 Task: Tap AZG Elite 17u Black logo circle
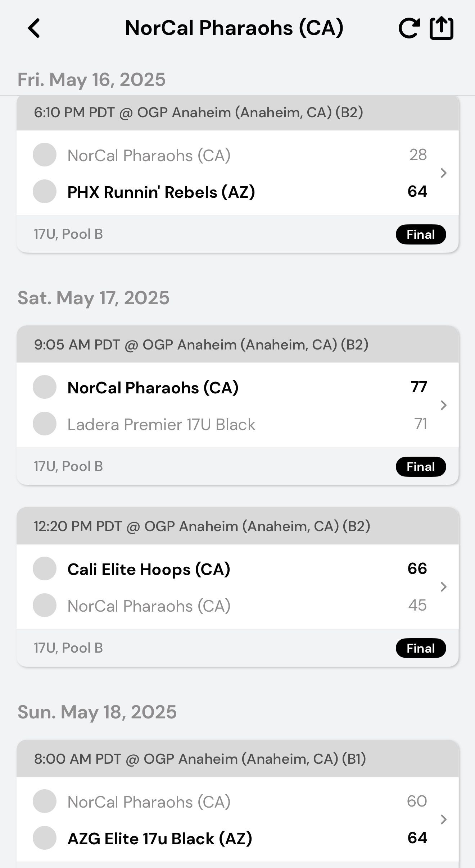(x=45, y=838)
